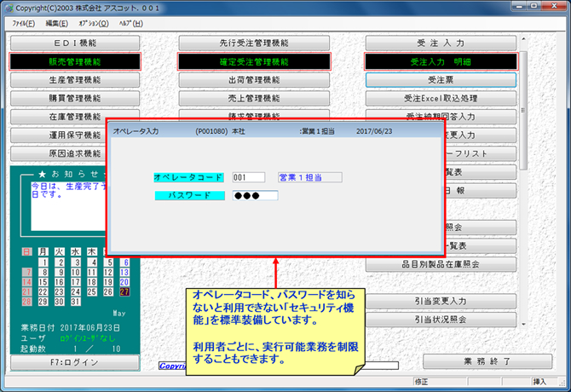571x392 pixels.
Task: Open the 受注入力 button at top right
Action: (441, 43)
